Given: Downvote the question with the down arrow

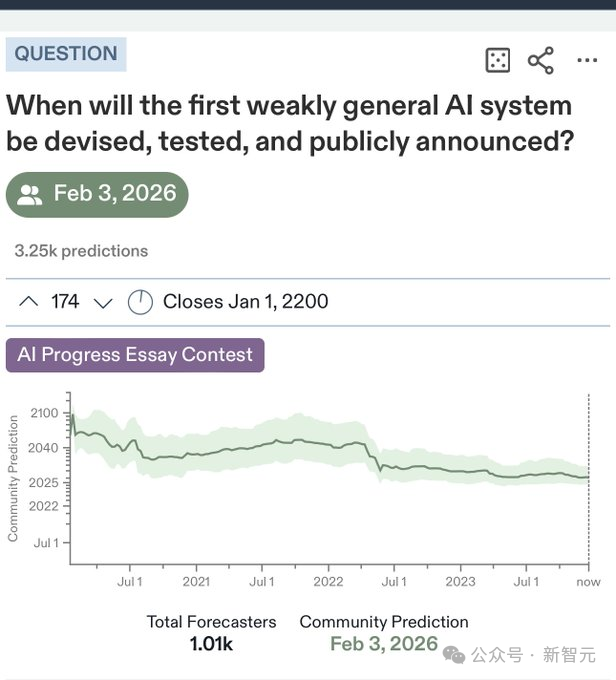Looking at the screenshot, I should [x=102, y=301].
